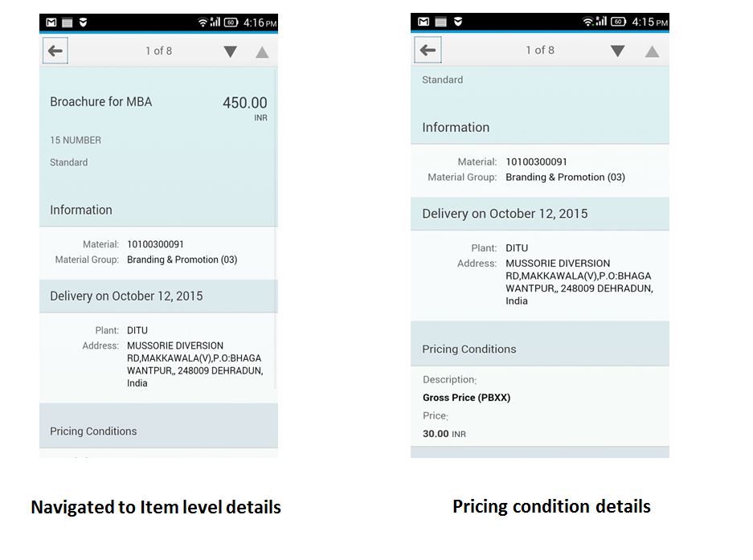Tap material number 10100300091 on left screen
The height and width of the screenshot is (560, 753).
point(155,244)
